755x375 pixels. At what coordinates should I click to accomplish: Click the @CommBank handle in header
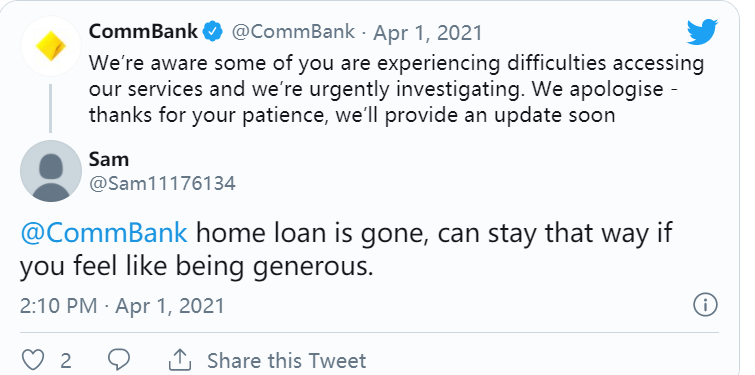[x=293, y=32]
